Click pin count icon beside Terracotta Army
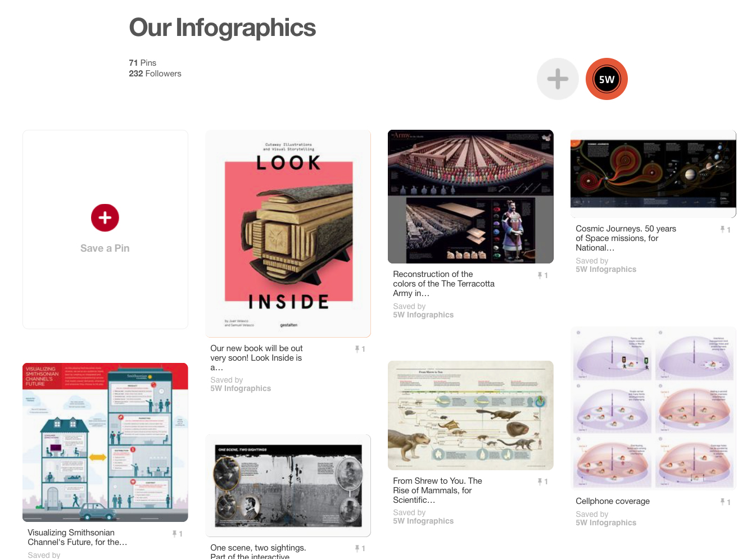Viewport: 756px width, 559px height. [x=542, y=275]
